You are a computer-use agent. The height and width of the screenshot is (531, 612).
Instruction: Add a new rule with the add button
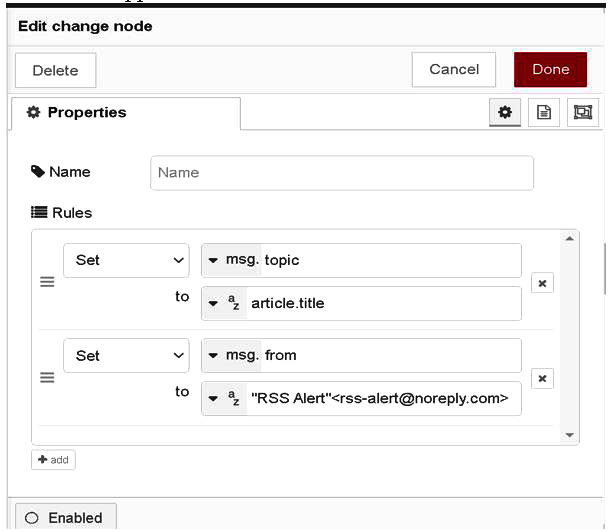(53, 460)
